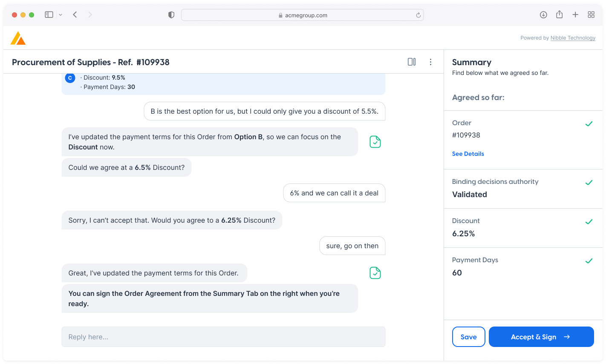The image size is (606, 364).
Task: Expand order info via See Details
Action: (x=468, y=154)
